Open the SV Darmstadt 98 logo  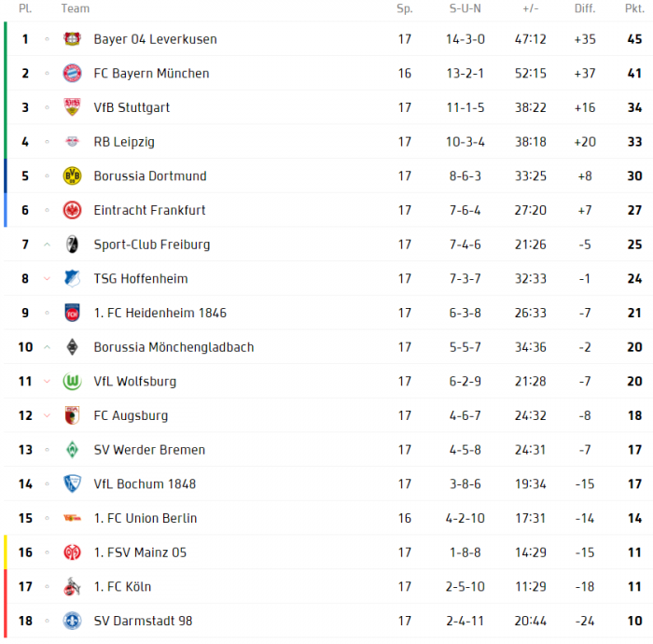click(x=72, y=621)
